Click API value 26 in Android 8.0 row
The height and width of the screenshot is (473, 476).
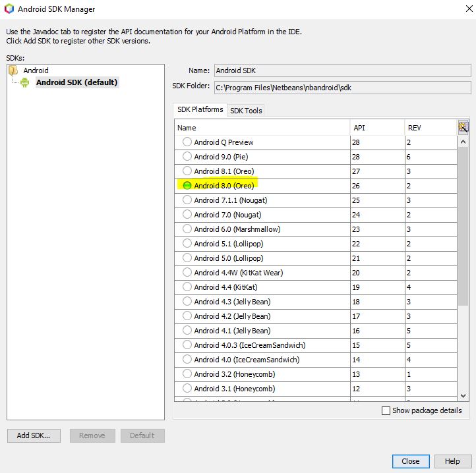[x=356, y=186]
